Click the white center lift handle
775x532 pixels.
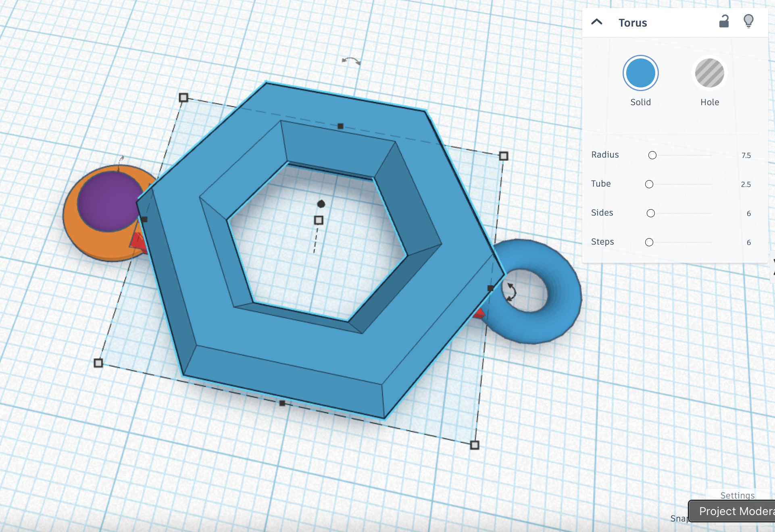point(319,220)
